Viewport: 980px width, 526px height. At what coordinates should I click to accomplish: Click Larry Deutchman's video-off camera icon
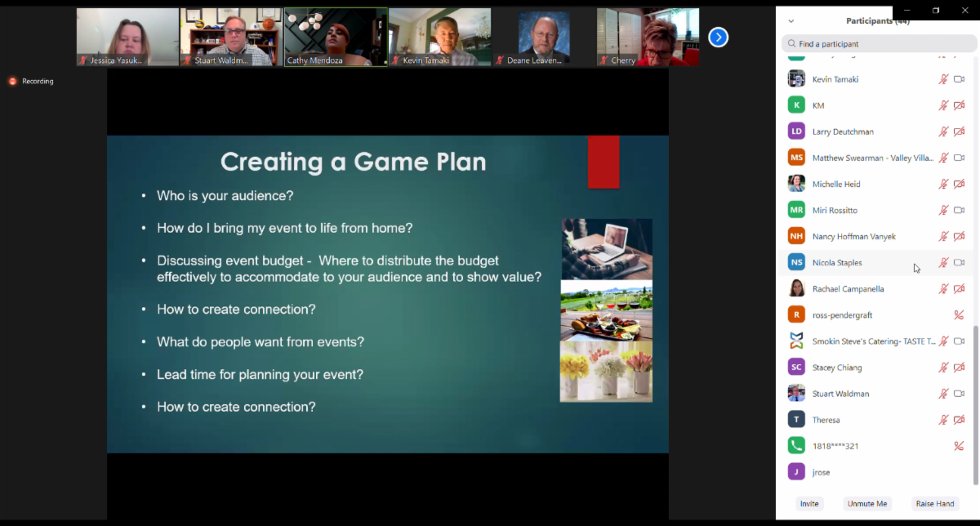point(960,131)
